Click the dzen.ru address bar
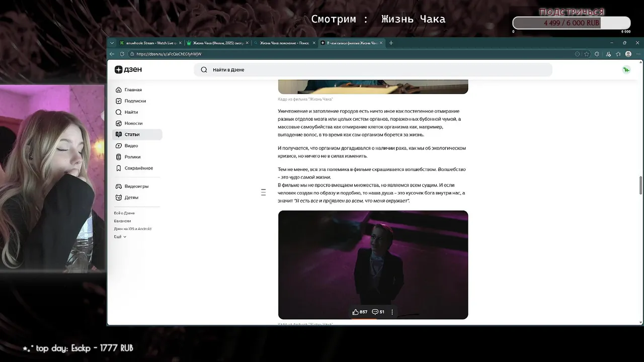Viewport: 644px width, 362px height. pos(352,54)
